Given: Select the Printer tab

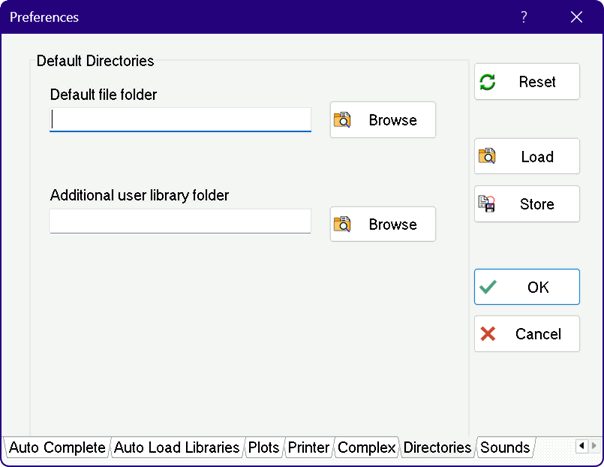Looking at the screenshot, I should [x=308, y=447].
